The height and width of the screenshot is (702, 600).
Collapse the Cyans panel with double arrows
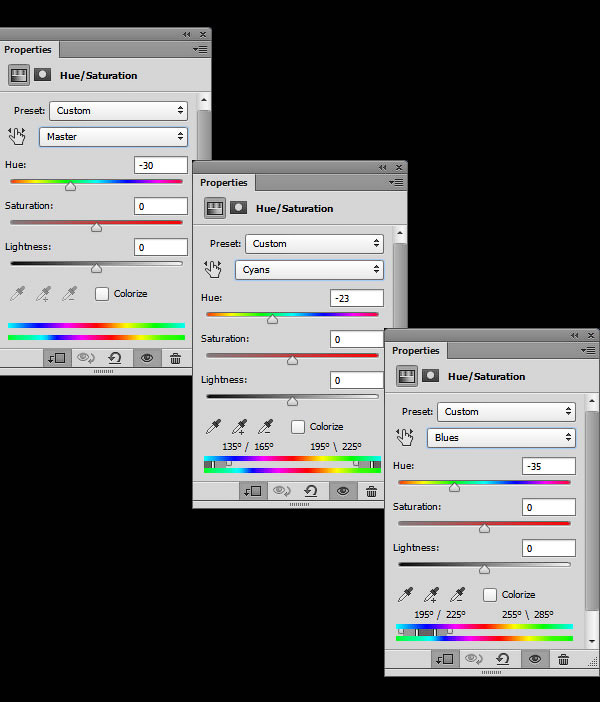(x=382, y=167)
